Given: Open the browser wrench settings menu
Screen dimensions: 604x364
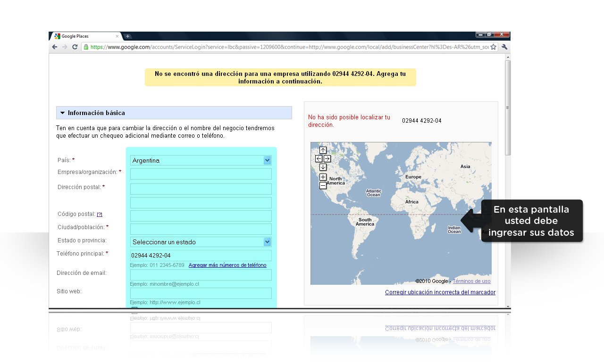Looking at the screenshot, I should pyautogui.click(x=504, y=47).
